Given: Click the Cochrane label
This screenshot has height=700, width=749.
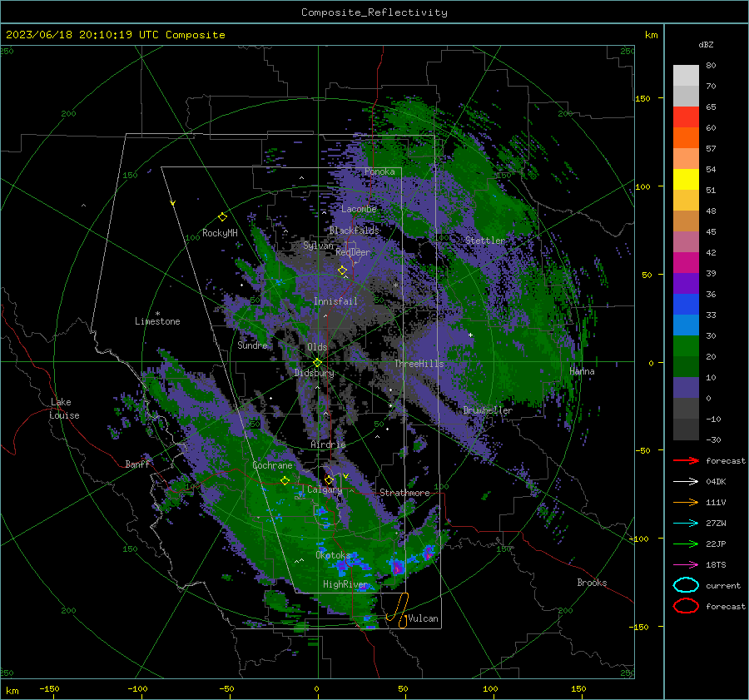Looking at the screenshot, I should [x=272, y=465].
